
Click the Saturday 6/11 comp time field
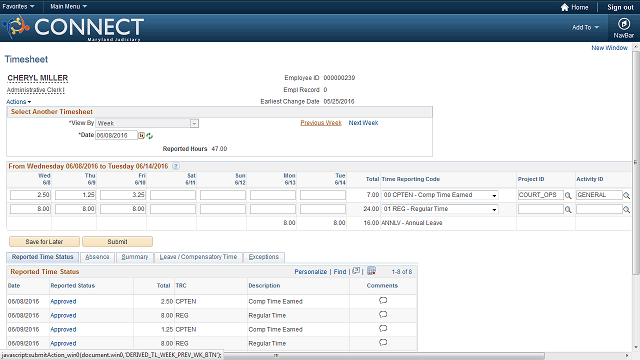click(173, 195)
